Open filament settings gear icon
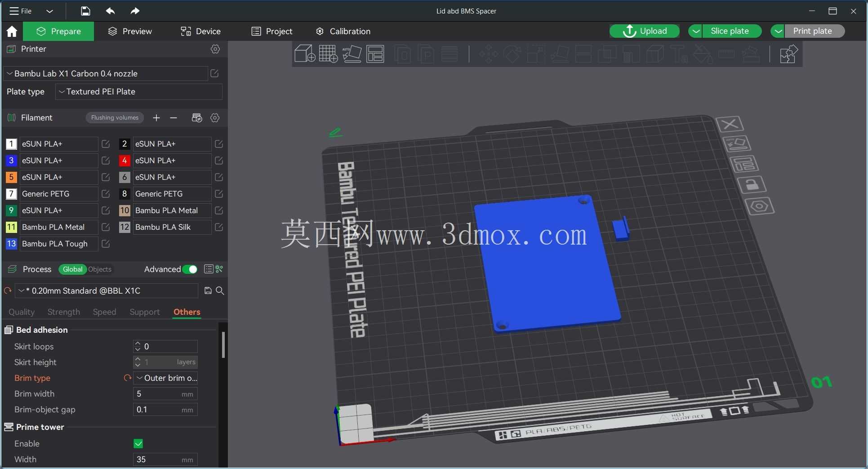This screenshot has height=469, width=868. coord(215,118)
